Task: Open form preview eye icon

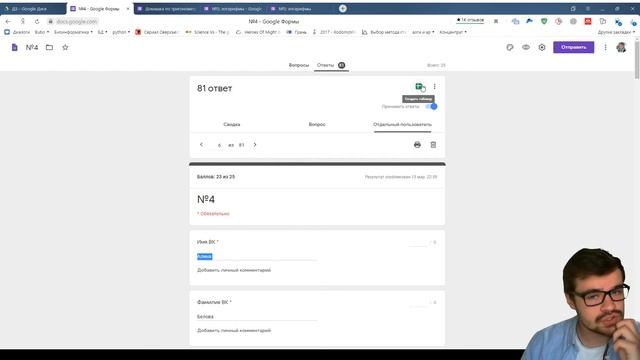Action: 526,47
